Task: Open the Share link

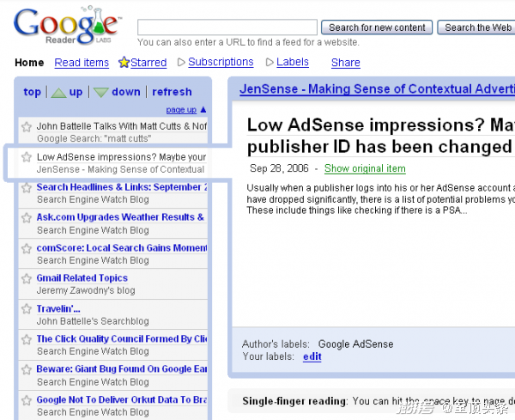Action: coord(346,63)
